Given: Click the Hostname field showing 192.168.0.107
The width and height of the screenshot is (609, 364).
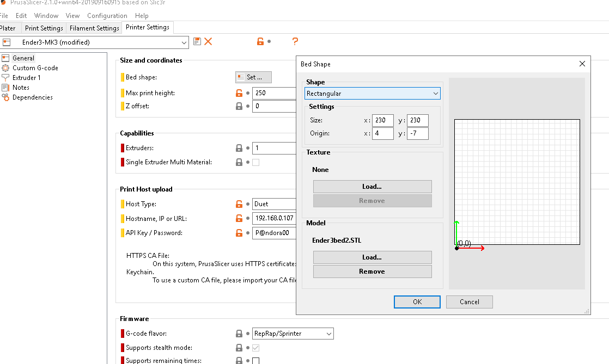Looking at the screenshot, I should point(274,218).
